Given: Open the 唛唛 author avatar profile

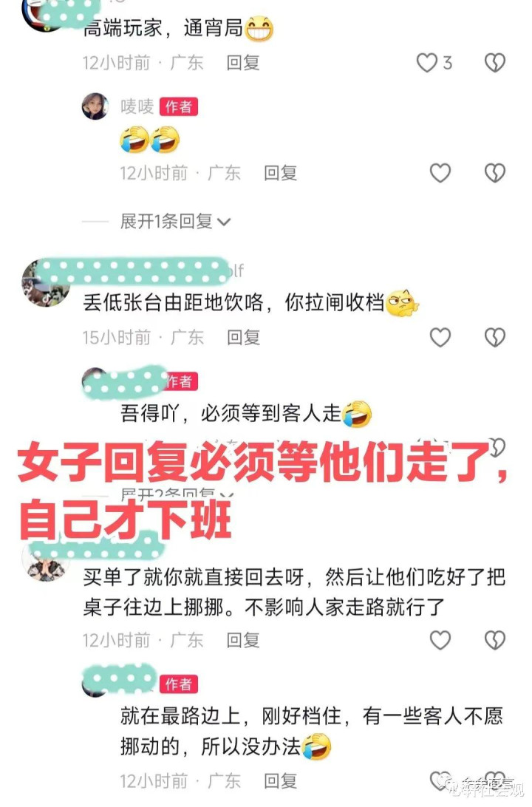Looking at the screenshot, I should coord(95,106).
